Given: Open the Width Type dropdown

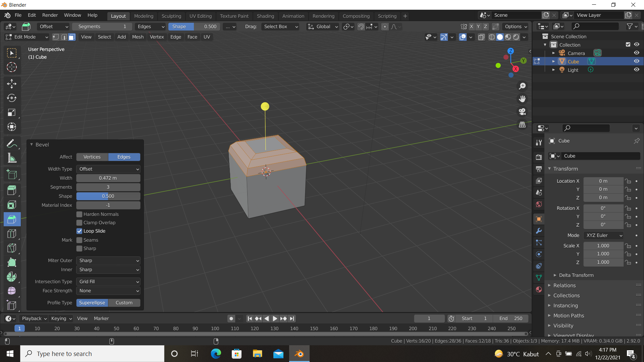Looking at the screenshot, I should pyautogui.click(x=108, y=169).
